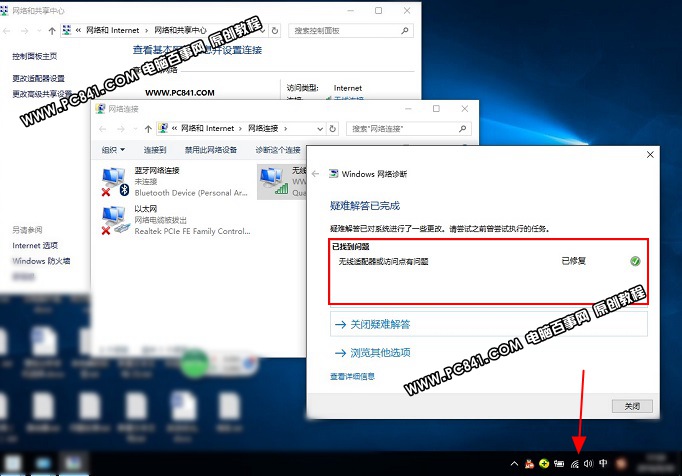The image size is (682, 476).
Task: Open the green 360 security tray icon
Action: (544, 463)
